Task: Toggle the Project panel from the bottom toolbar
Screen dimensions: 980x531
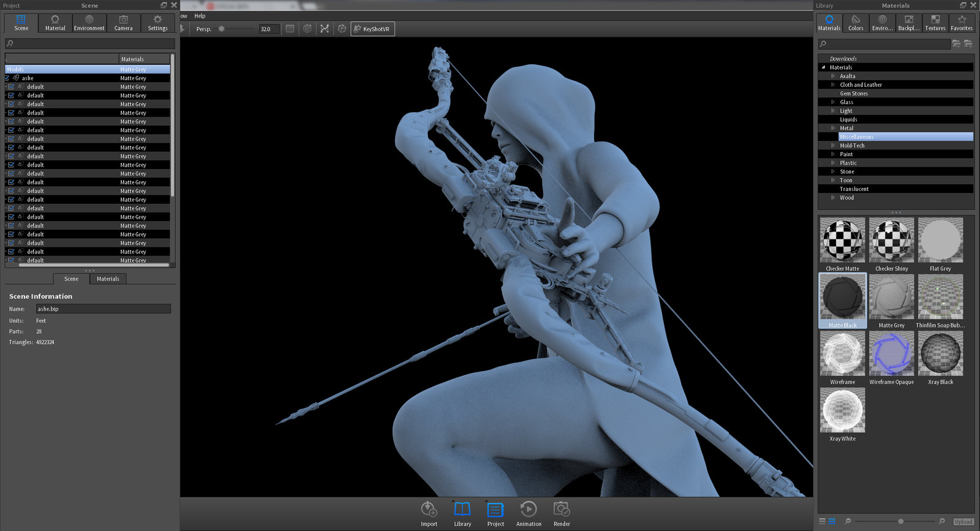Action: pyautogui.click(x=496, y=514)
